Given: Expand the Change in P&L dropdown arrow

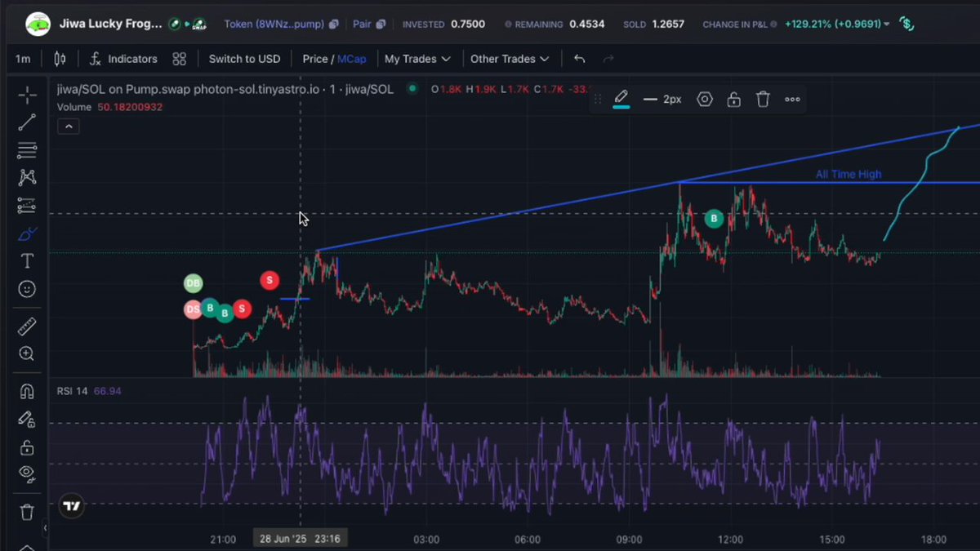Looking at the screenshot, I should [887, 24].
